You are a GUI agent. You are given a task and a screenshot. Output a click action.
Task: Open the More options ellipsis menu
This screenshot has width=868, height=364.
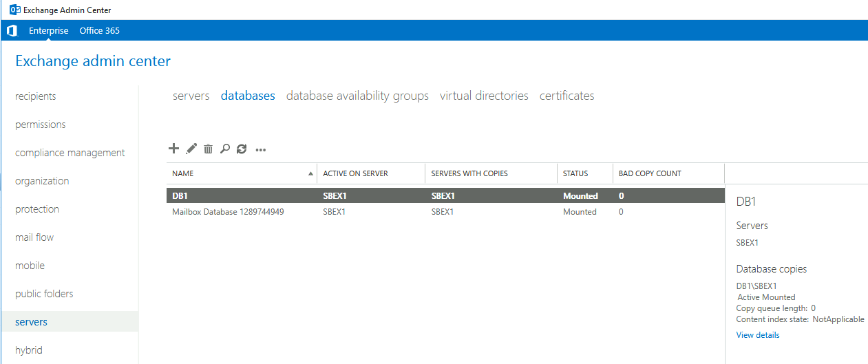click(261, 149)
